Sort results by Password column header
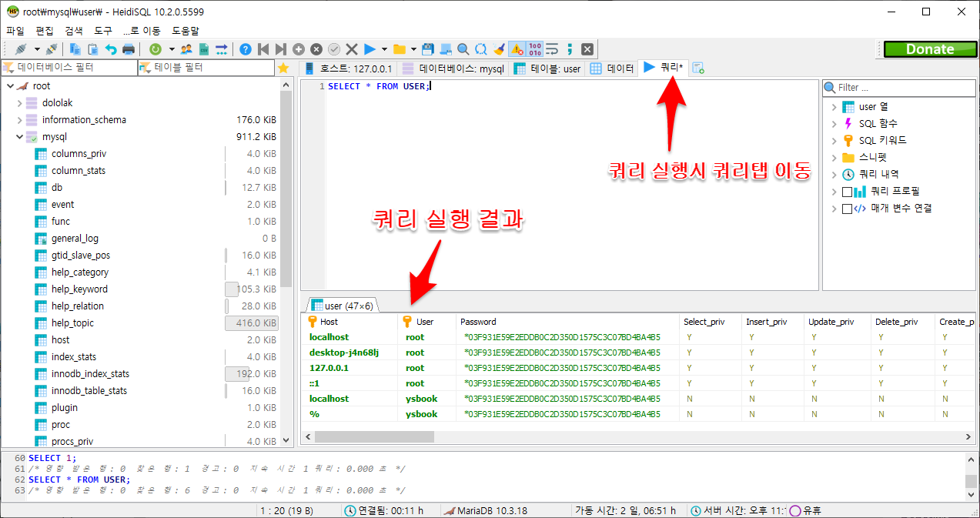The width and height of the screenshot is (980, 518). coord(568,322)
